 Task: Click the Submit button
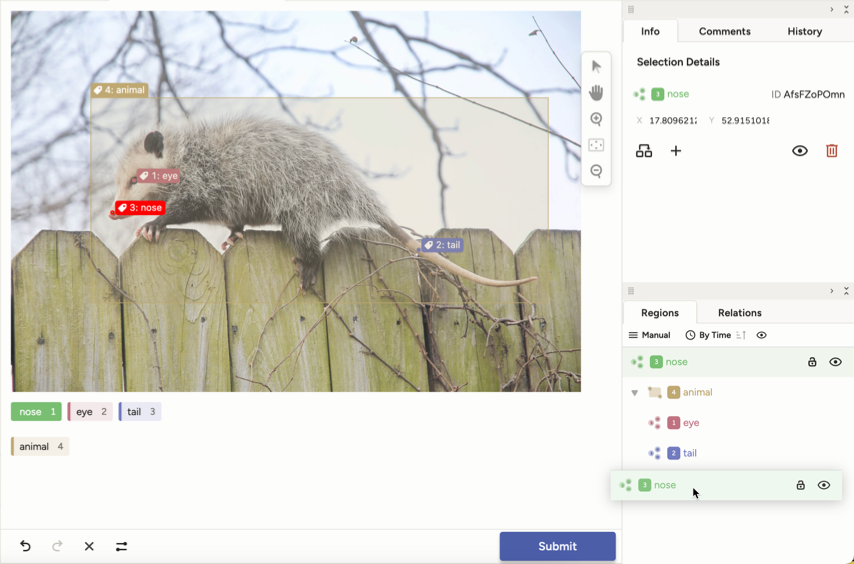click(x=557, y=546)
